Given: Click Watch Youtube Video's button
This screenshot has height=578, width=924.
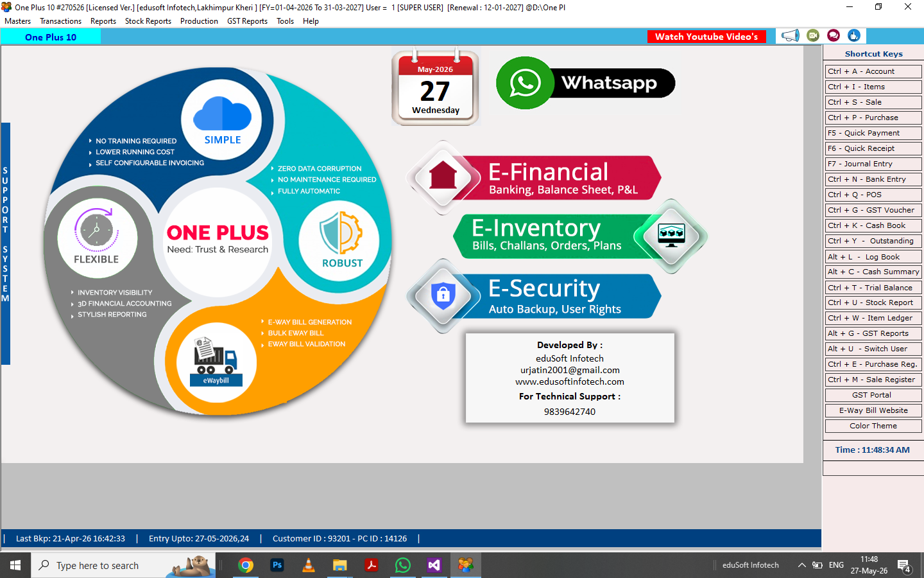Looking at the screenshot, I should click(706, 37).
